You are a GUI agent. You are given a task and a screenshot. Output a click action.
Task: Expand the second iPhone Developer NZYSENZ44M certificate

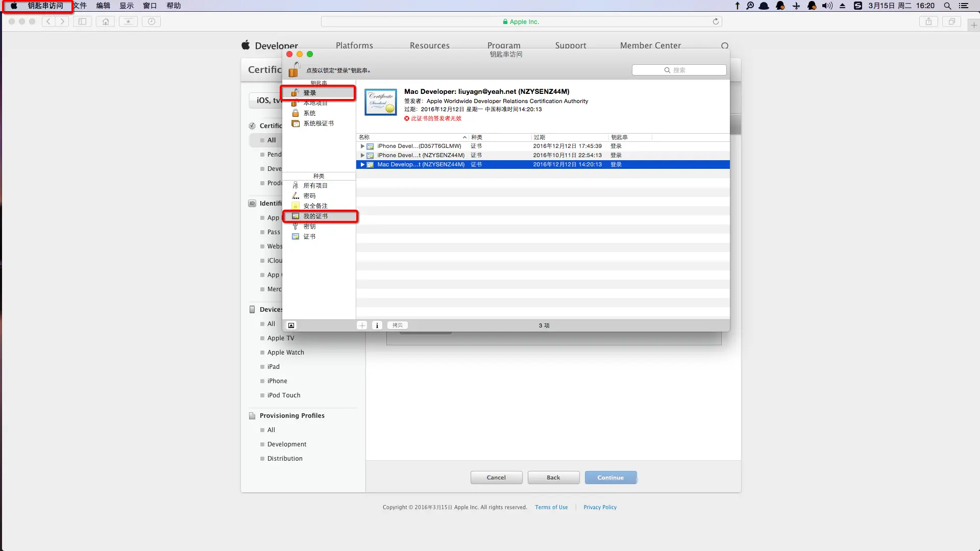click(x=362, y=156)
